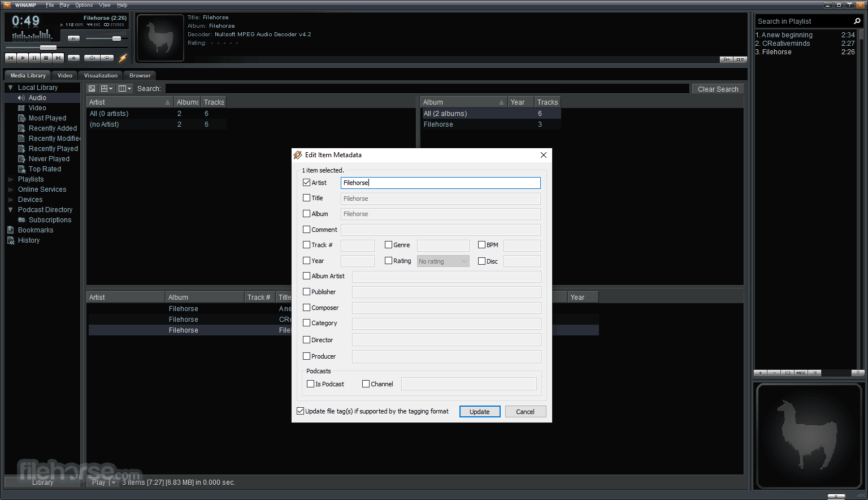The image size is (868, 500).
Task: Stop playback with the Stop button
Action: point(46,58)
